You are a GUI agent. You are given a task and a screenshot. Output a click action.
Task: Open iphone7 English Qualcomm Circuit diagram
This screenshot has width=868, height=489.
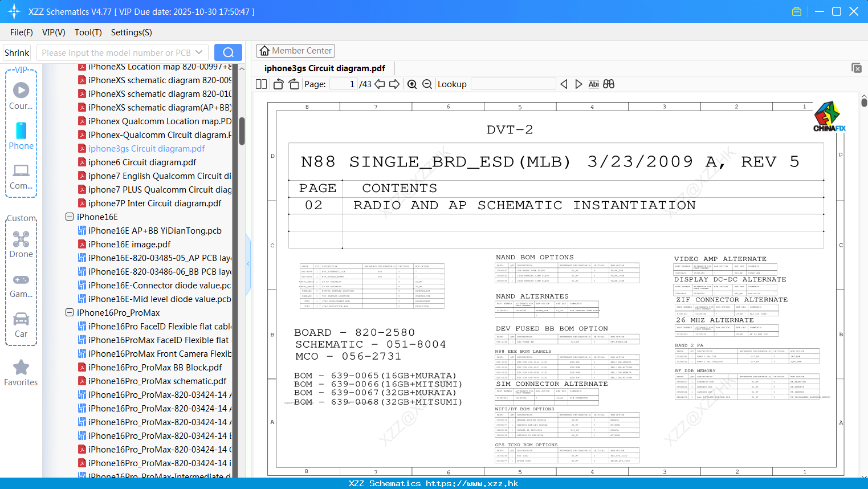tap(155, 176)
